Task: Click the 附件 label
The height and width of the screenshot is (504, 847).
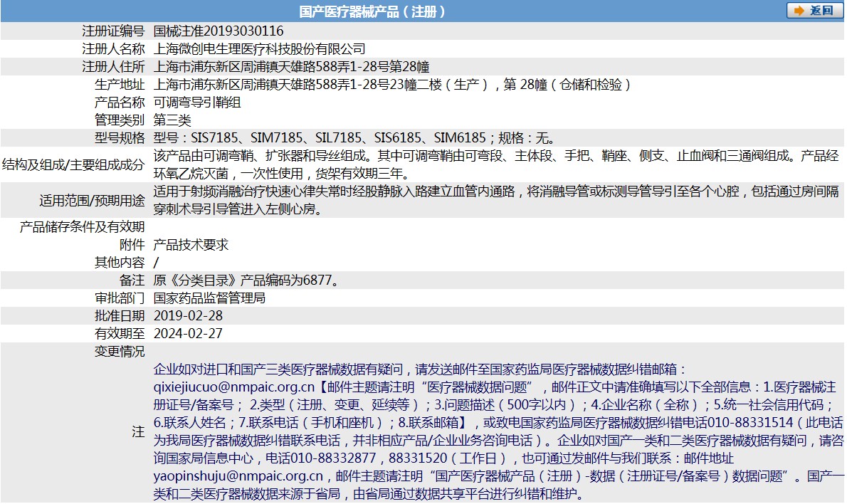Action: 132,245
